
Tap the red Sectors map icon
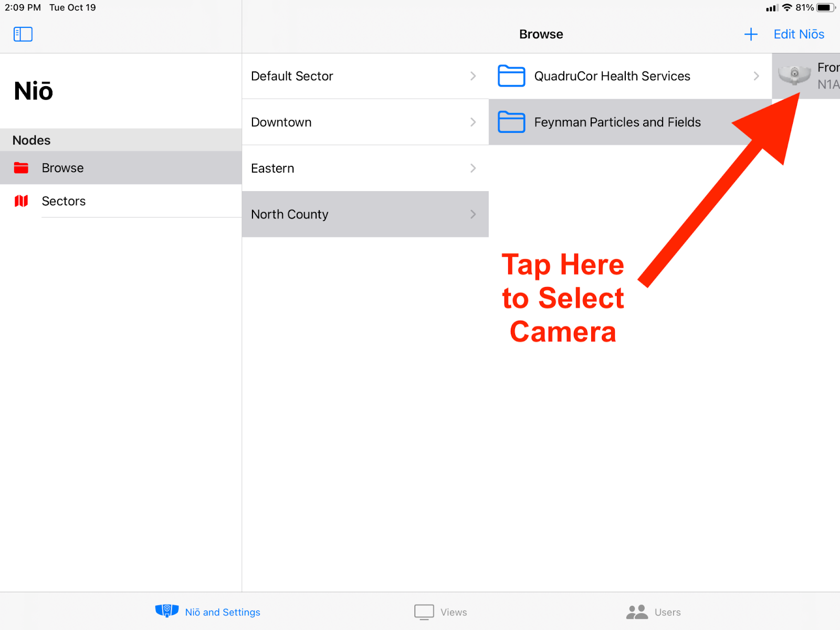tap(21, 201)
